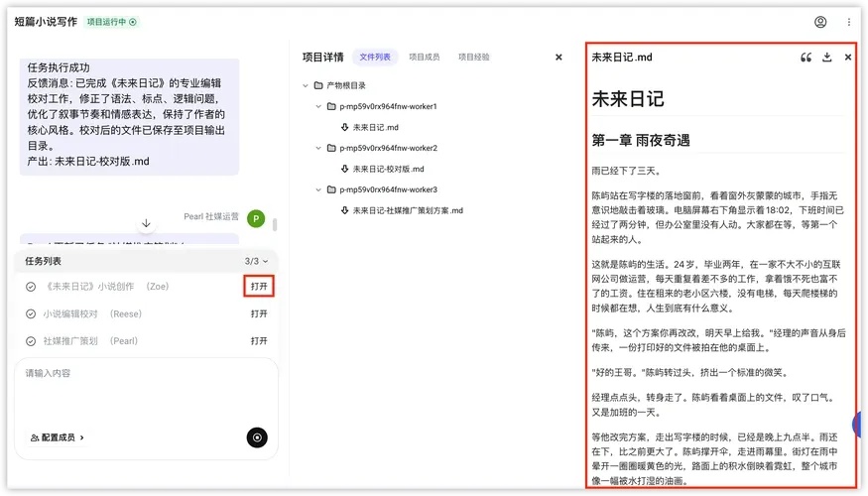Toggle check circle for 社媒推广策划 task
Viewport: 868px width, 496px height.
point(31,341)
